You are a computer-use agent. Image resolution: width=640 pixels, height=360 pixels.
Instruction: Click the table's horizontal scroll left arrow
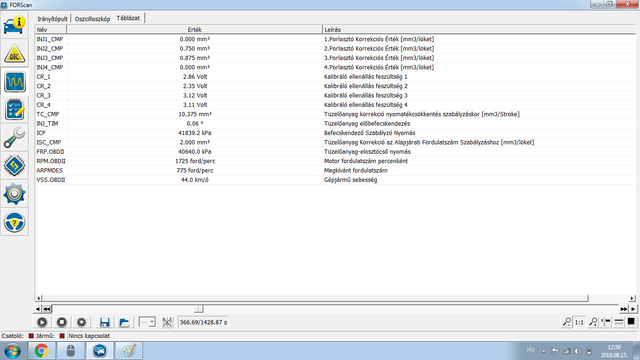38,298
